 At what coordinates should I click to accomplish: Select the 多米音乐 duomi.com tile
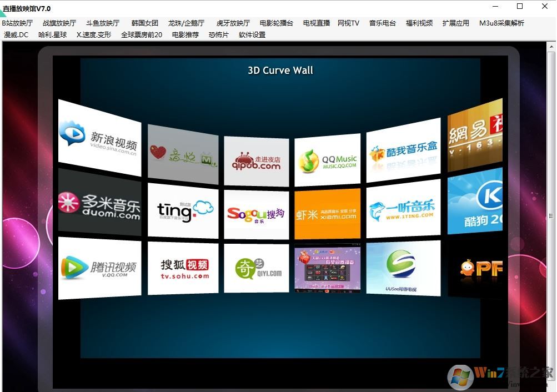(x=99, y=205)
